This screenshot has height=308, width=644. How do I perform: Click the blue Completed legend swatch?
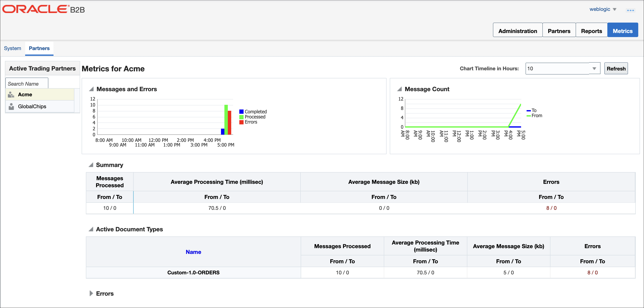[x=241, y=112]
